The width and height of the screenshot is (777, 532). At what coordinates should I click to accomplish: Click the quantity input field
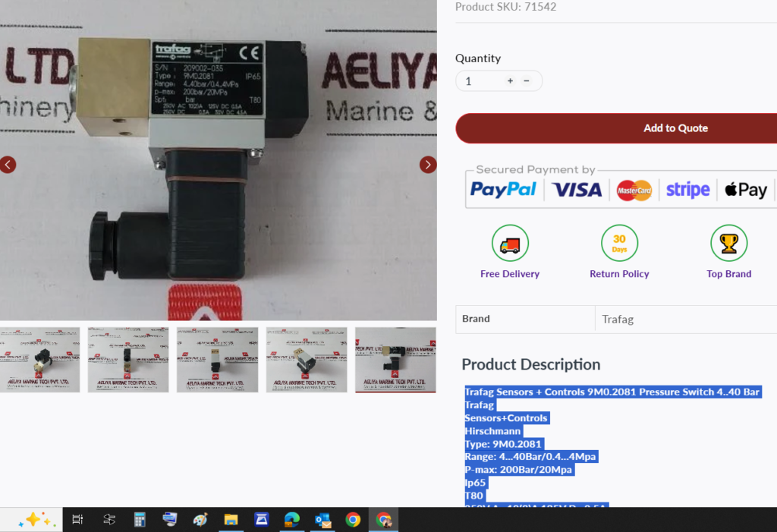[480, 81]
